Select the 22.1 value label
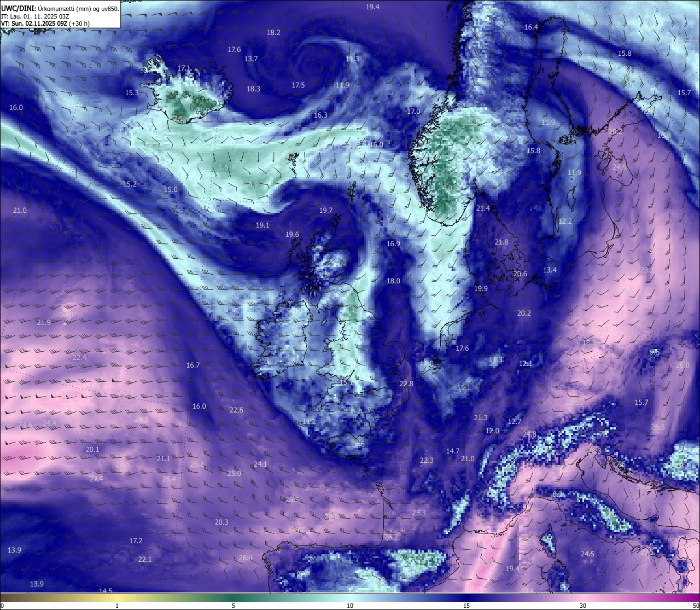Image resolution: width=700 pixels, height=610 pixels. 145,559
